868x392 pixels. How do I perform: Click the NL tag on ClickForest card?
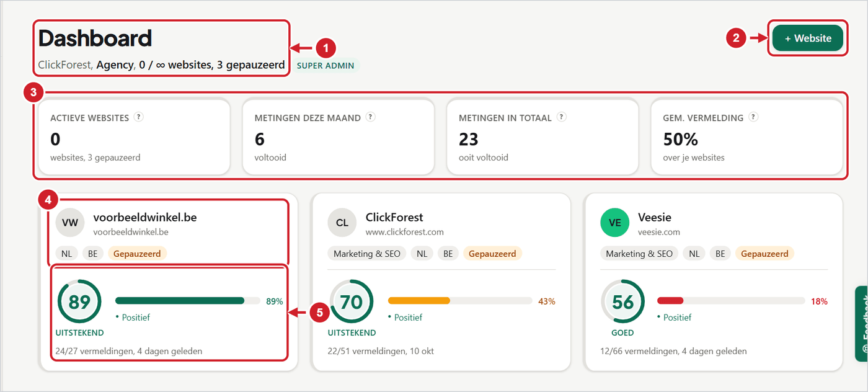[x=422, y=253]
